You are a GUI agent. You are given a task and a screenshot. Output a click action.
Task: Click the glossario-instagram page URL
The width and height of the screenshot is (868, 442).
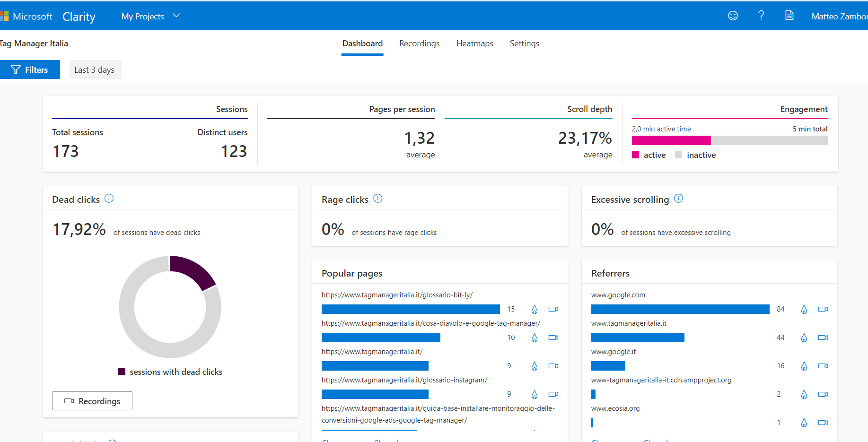coord(404,380)
